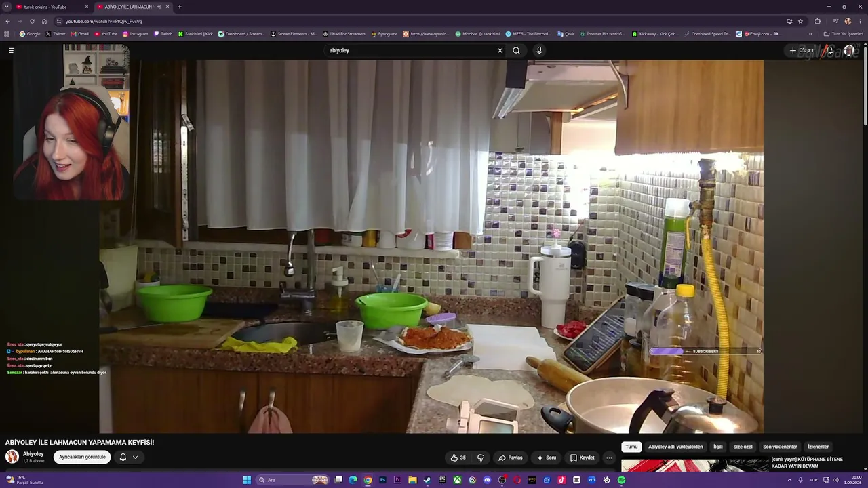868x488 pixels.
Task: Expand the overflow bookmarks chevron
Action: 810,34
